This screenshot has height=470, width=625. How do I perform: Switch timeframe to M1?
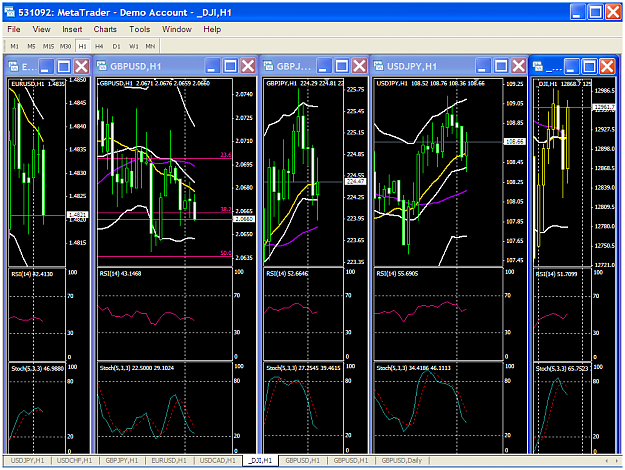[x=15, y=46]
